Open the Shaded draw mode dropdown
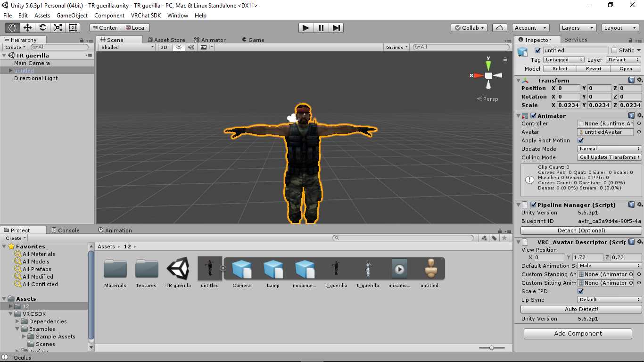644x362 pixels. point(127,47)
